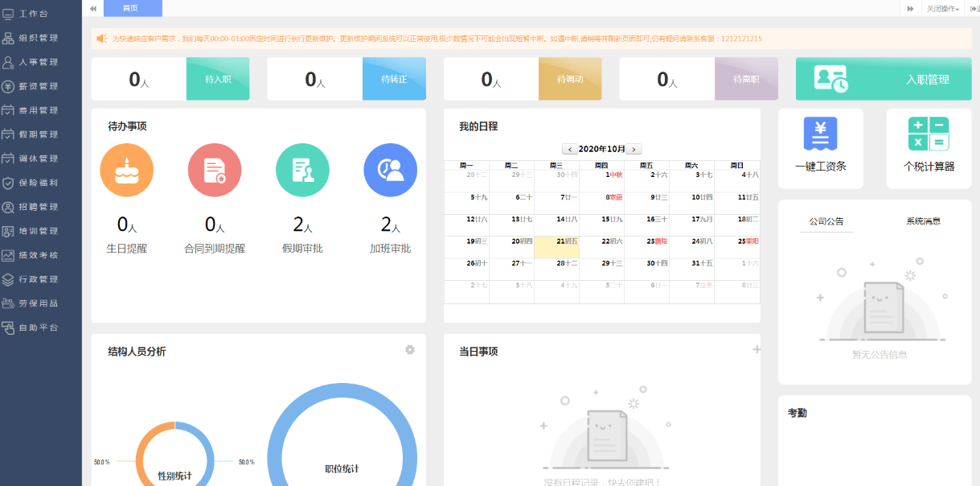This screenshot has height=486, width=980.
Task: Click the 绩效考核 chart icon
Action: click(9, 255)
